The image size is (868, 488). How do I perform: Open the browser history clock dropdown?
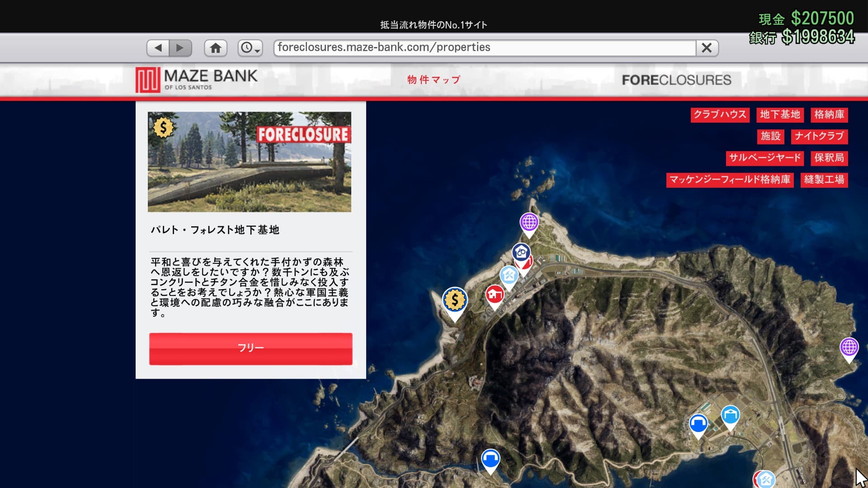tap(250, 48)
